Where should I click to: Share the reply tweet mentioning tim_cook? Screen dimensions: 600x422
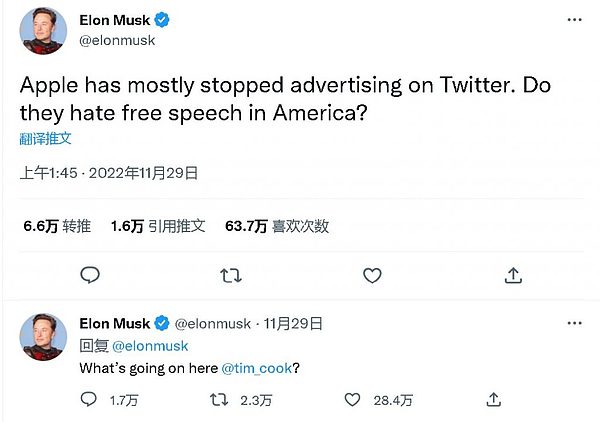point(492,400)
